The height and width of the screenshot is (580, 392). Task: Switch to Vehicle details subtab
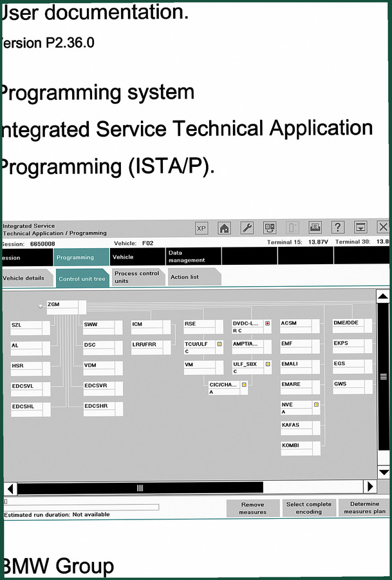26,278
